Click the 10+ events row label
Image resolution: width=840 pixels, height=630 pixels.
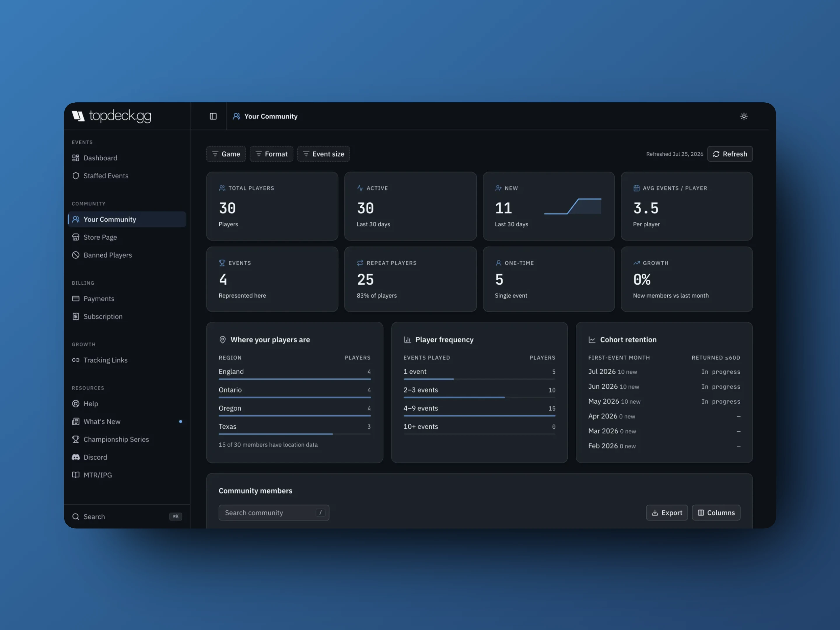(420, 426)
